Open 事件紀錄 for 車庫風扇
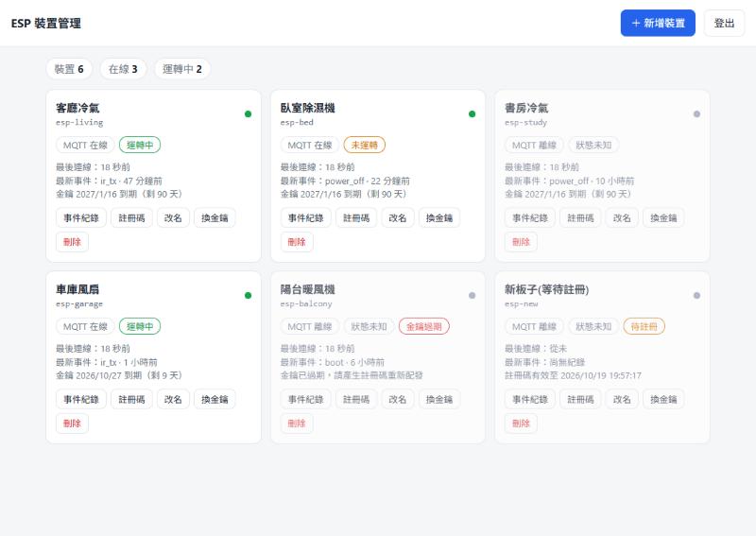Image resolution: width=756 pixels, height=536 pixels. 81,400
